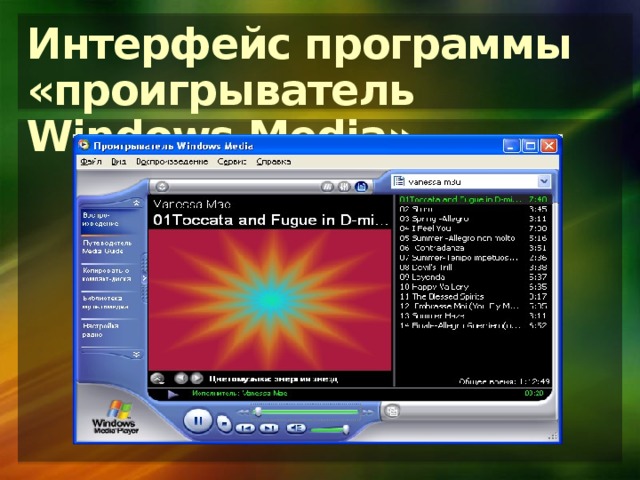
Task: Click the elapsed time 00:20 display
Action: (x=534, y=393)
